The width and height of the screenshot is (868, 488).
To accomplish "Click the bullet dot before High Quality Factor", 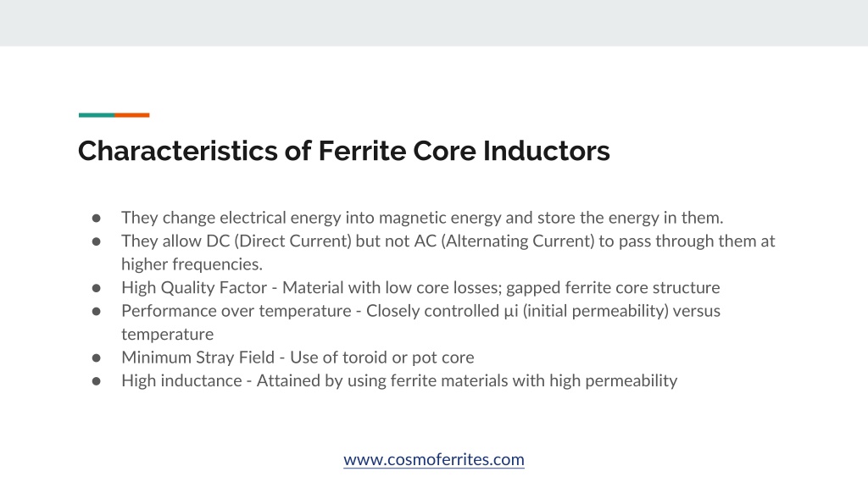I will tap(97, 288).
